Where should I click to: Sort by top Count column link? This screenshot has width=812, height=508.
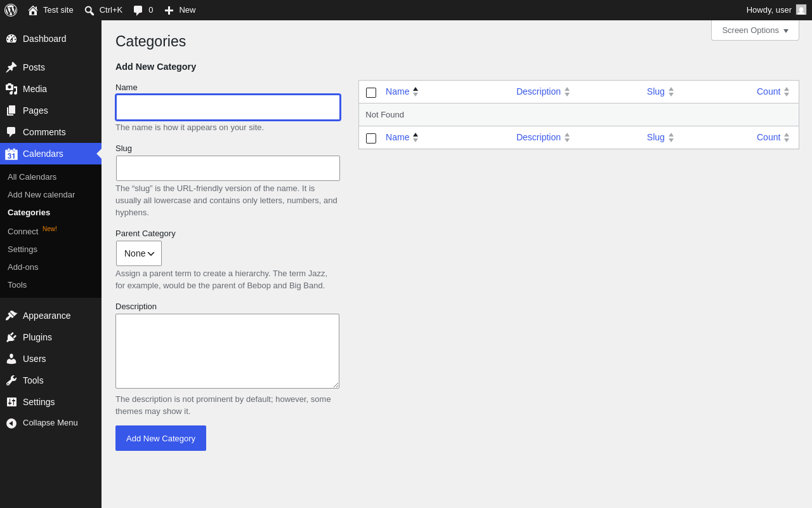click(x=768, y=91)
